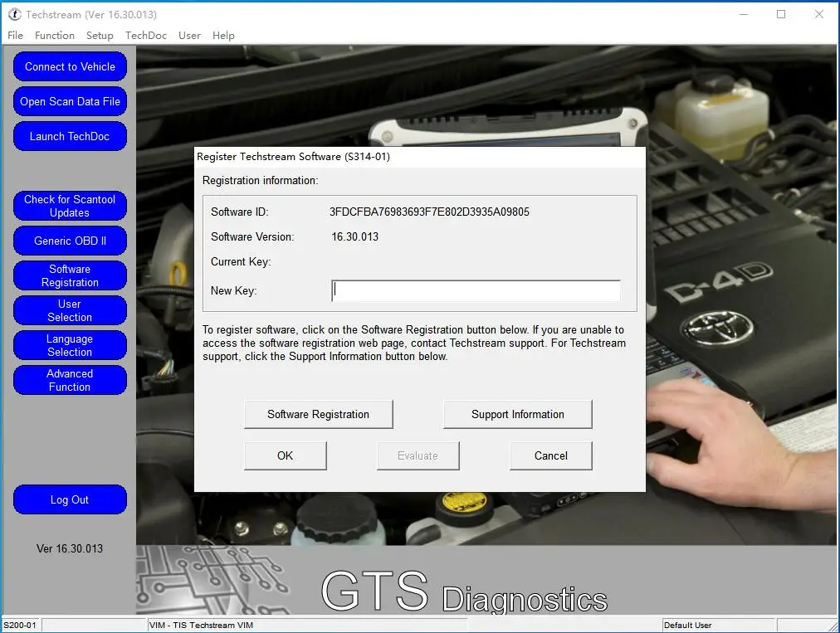Click the Ver 16.30.013 sidebar label
840x633 pixels.
coord(70,549)
